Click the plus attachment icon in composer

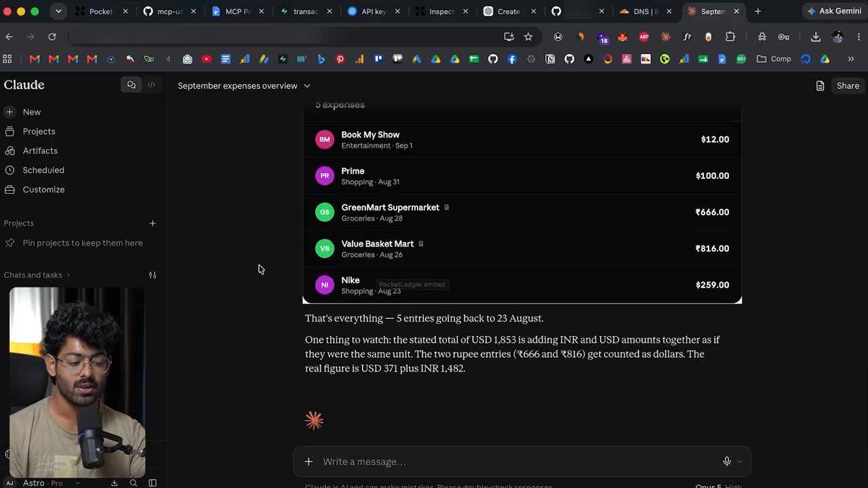pyautogui.click(x=309, y=462)
